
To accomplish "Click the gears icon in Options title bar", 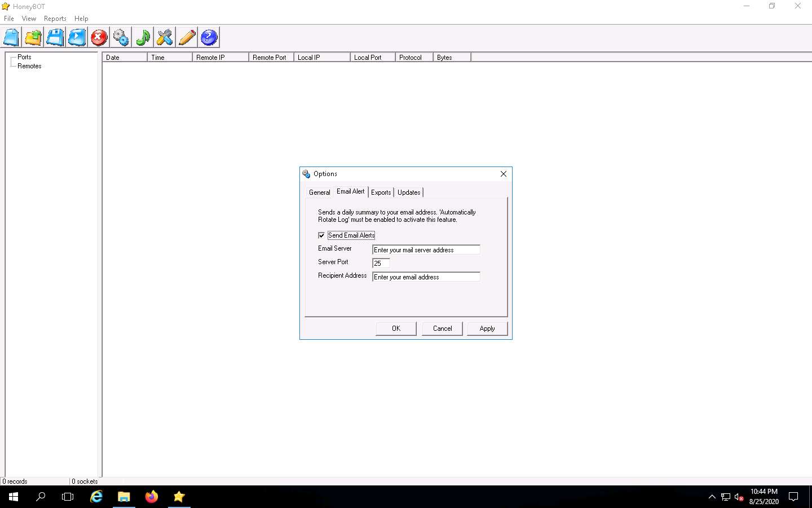I will [306, 174].
